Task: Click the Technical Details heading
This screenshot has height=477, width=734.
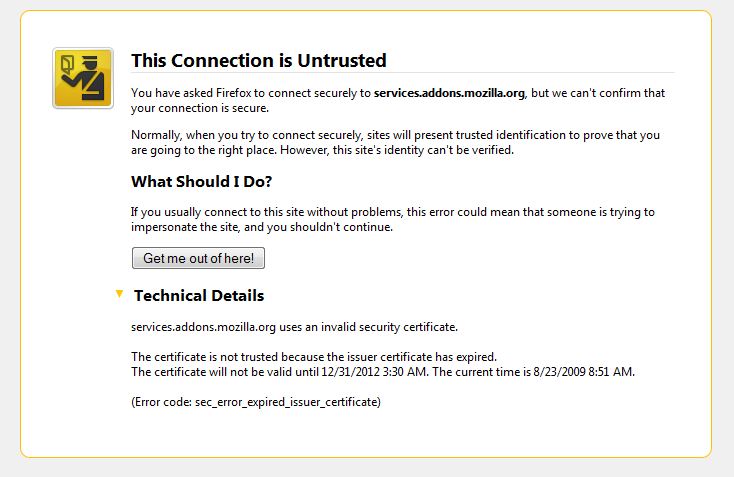Action: [x=199, y=295]
